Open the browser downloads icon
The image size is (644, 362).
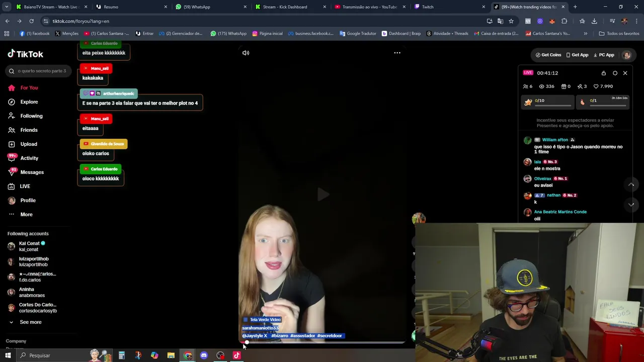tap(594, 21)
